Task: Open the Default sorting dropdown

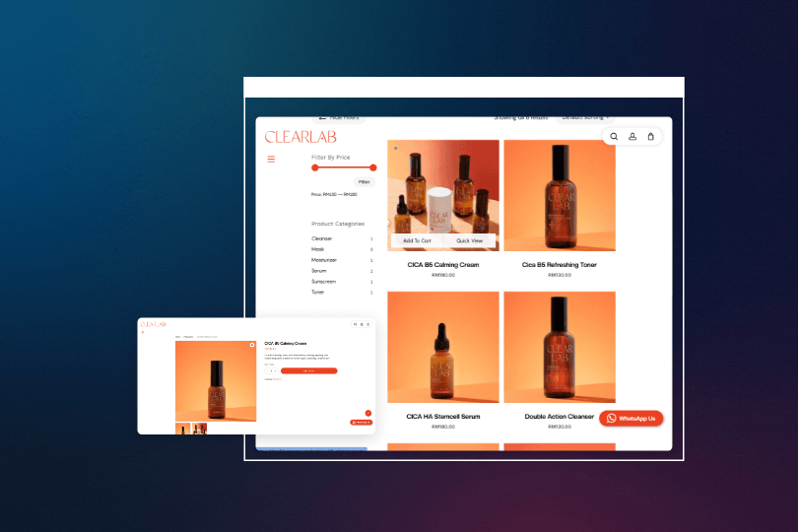Action: point(585,117)
